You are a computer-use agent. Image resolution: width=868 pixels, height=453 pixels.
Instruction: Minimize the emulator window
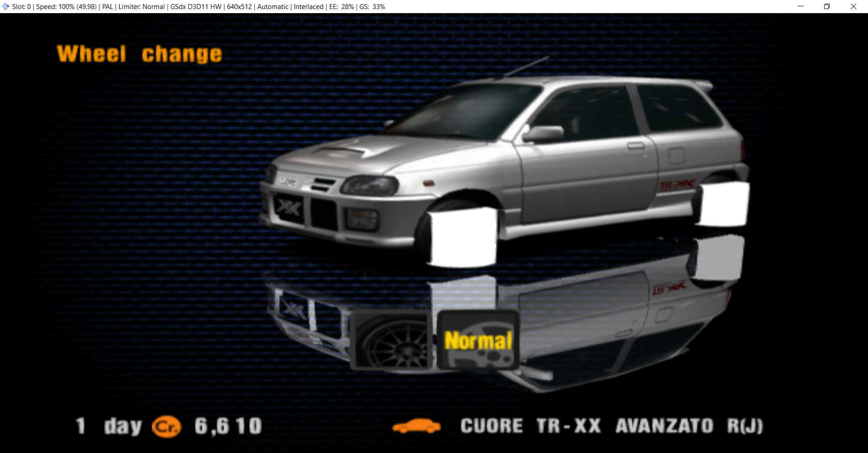pyautogui.click(x=801, y=6)
